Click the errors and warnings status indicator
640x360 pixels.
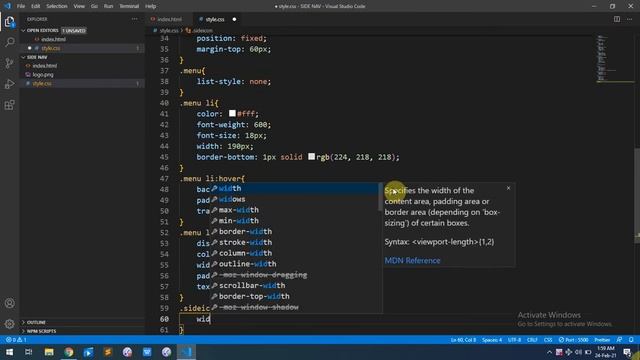pos(16,340)
